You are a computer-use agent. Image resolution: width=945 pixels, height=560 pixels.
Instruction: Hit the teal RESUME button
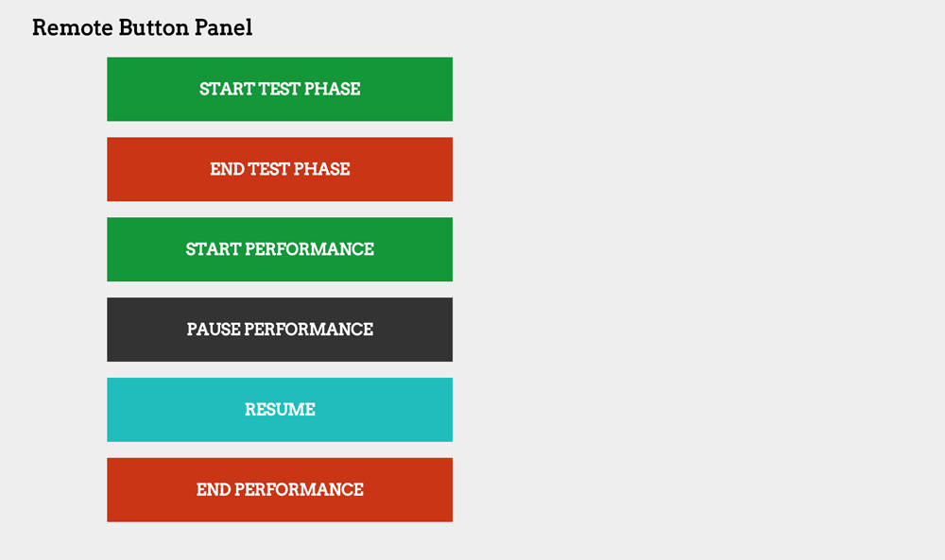point(280,410)
